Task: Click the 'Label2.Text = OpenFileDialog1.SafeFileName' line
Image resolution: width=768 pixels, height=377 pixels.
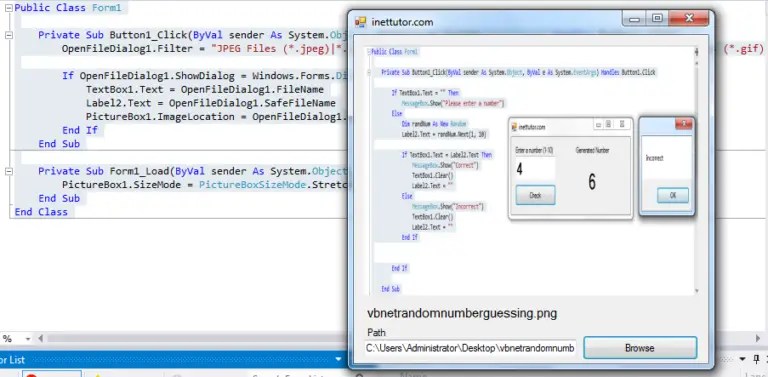Action: coord(211,103)
